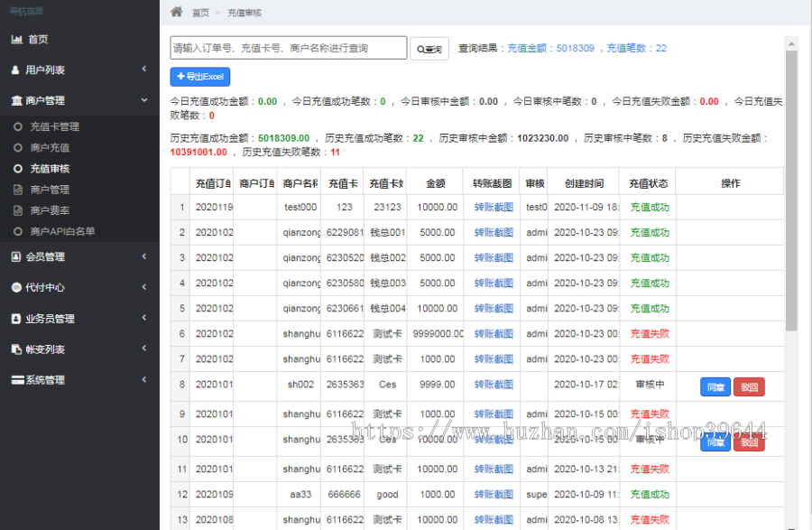Click the 导出Excel button
The width and height of the screenshot is (812, 530).
tap(200, 77)
